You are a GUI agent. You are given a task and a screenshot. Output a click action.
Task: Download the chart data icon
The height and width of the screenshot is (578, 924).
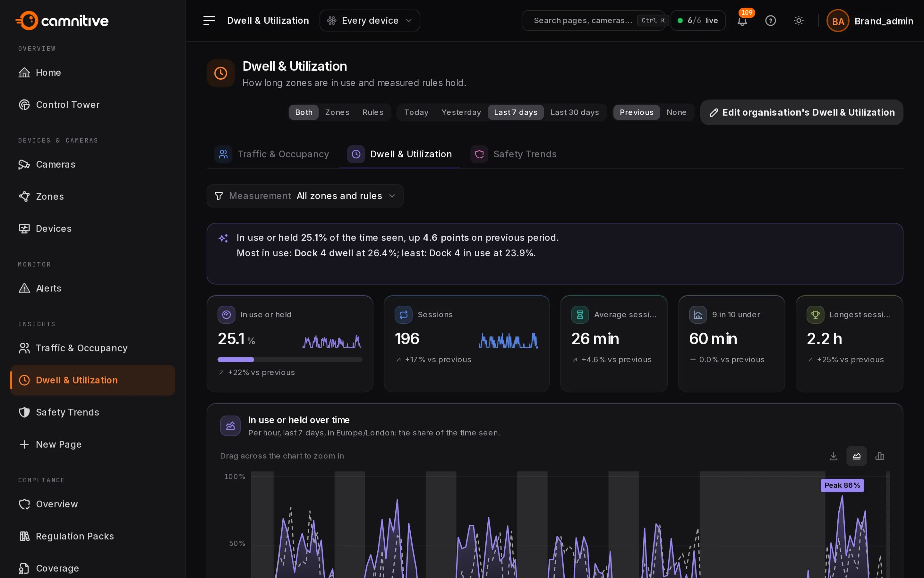(x=834, y=456)
